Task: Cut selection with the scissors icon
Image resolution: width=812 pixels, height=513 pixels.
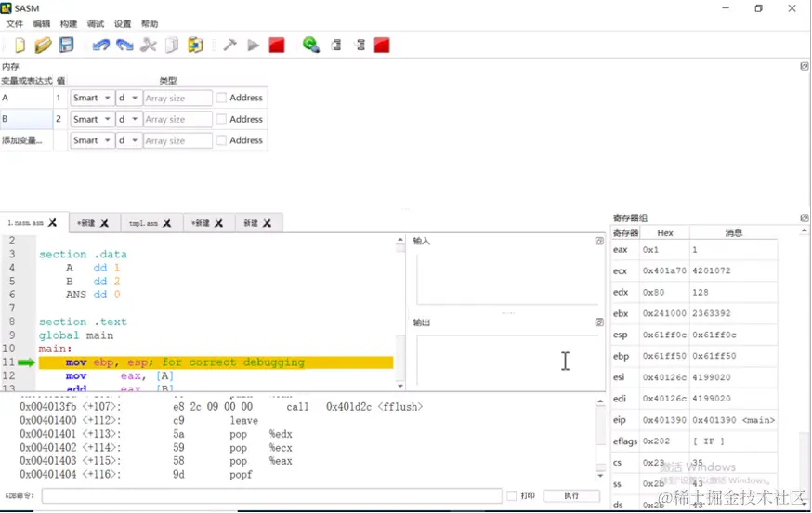Action: pos(148,46)
